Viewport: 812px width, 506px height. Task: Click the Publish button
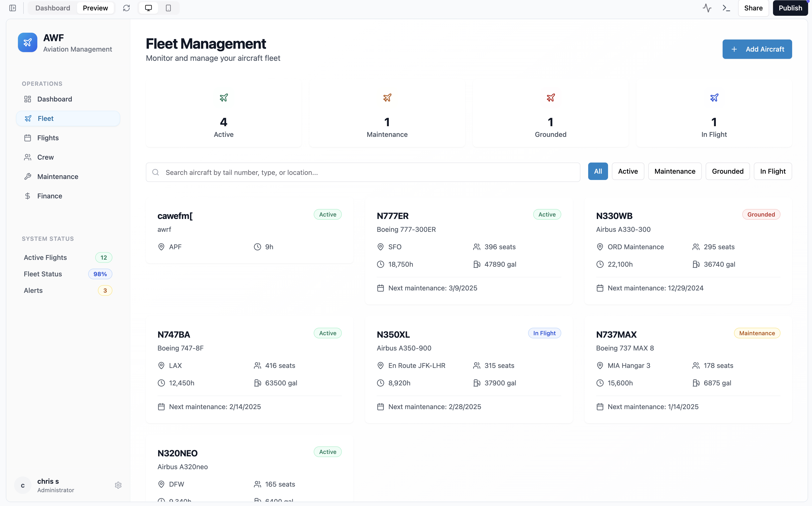pyautogui.click(x=790, y=8)
